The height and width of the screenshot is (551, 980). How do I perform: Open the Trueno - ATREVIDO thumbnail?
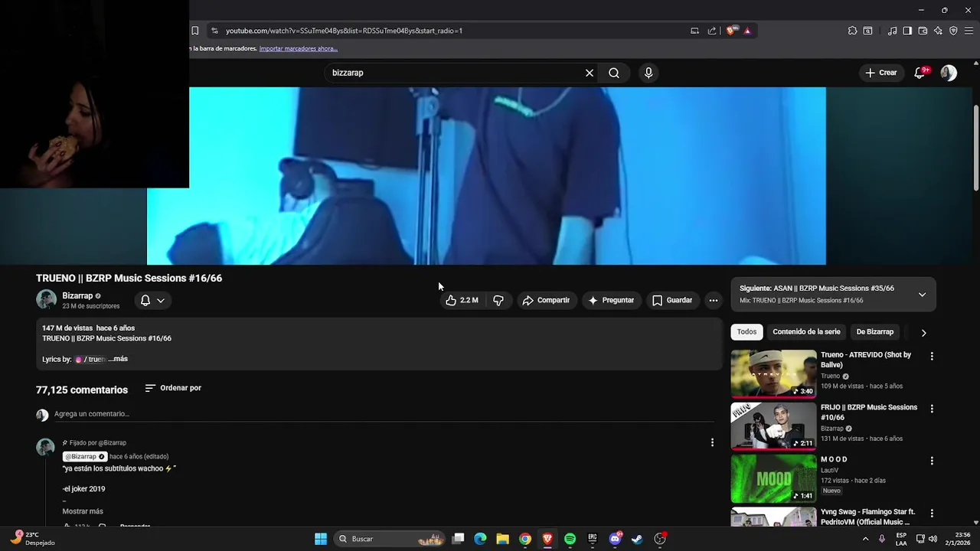point(773,373)
